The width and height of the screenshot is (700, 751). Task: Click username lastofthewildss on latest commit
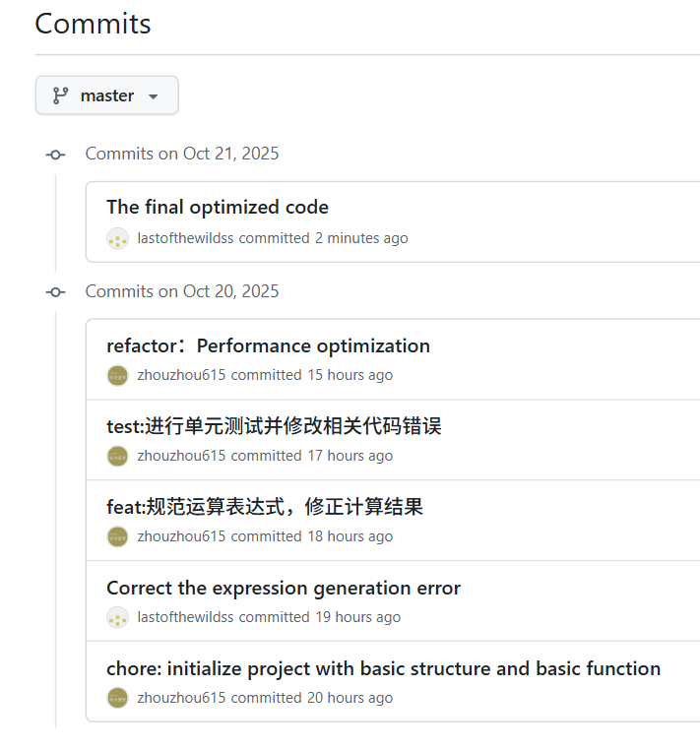coord(185,238)
